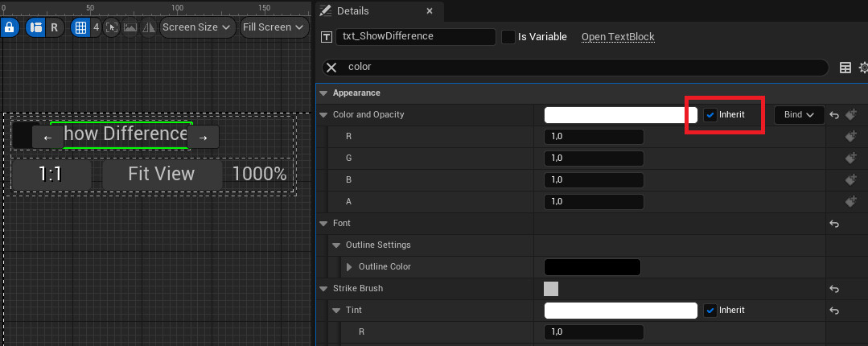Reset Color and Opacity to default
The width and height of the screenshot is (868, 346).
pos(834,115)
